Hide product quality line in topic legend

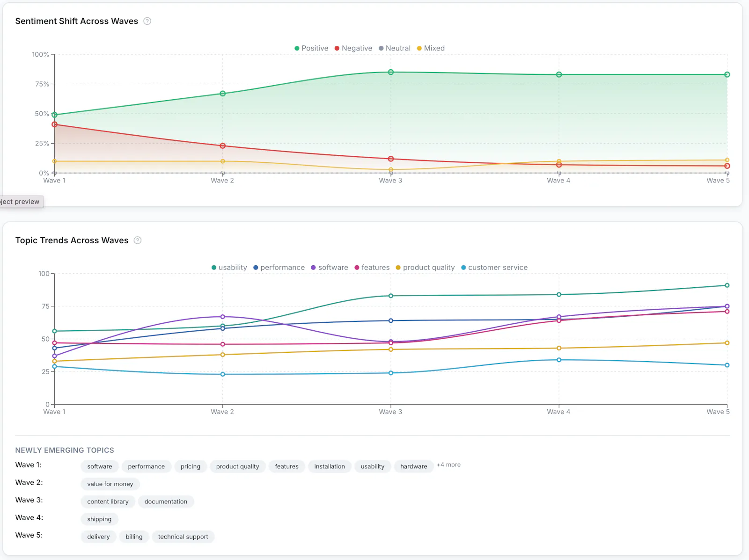point(425,268)
